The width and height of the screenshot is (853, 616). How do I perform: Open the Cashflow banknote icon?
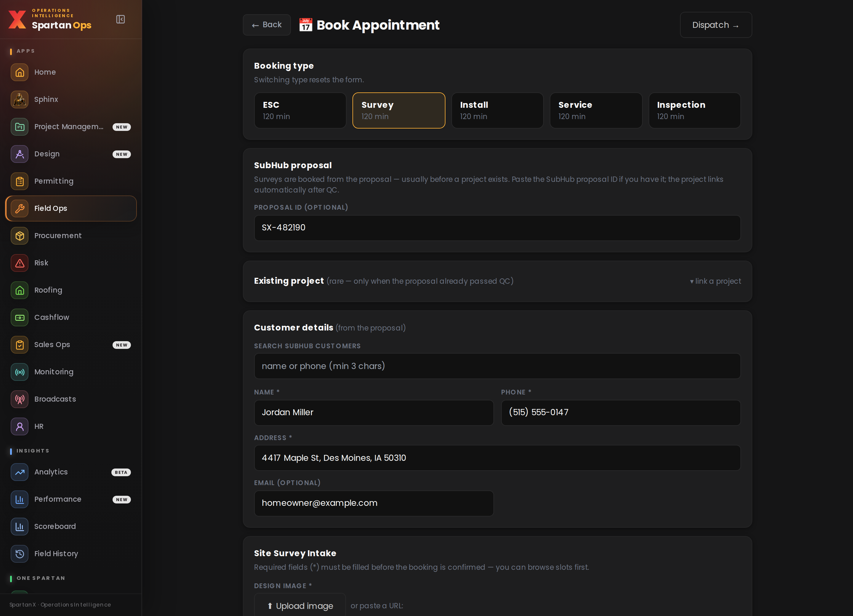(x=20, y=317)
